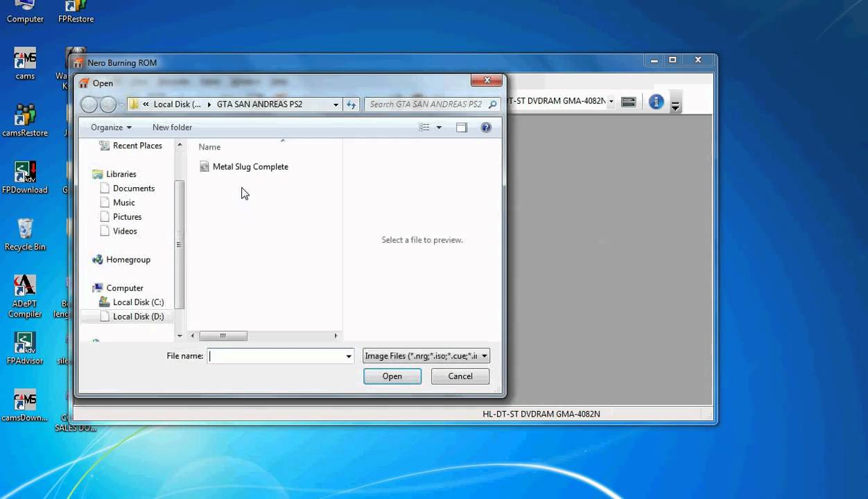Expand the breadcrumb arrow after Local Disk
The image size is (868, 499).
click(x=209, y=105)
